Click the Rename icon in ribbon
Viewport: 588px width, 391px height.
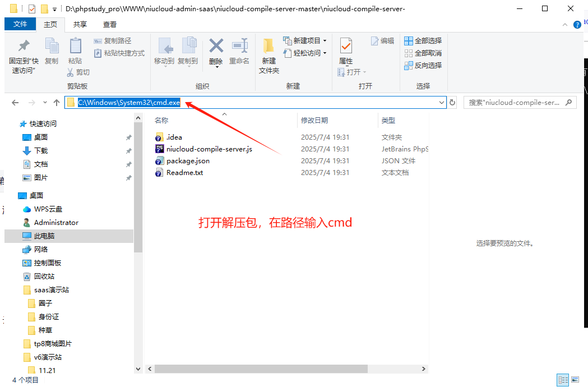[x=239, y=47]
